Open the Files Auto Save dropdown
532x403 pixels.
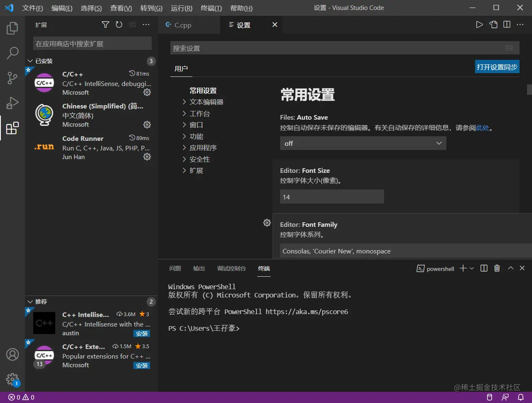(363, 143)
